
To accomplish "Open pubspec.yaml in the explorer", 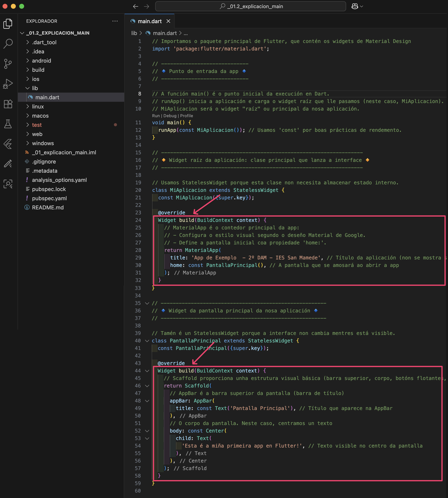I will (49, 198).
